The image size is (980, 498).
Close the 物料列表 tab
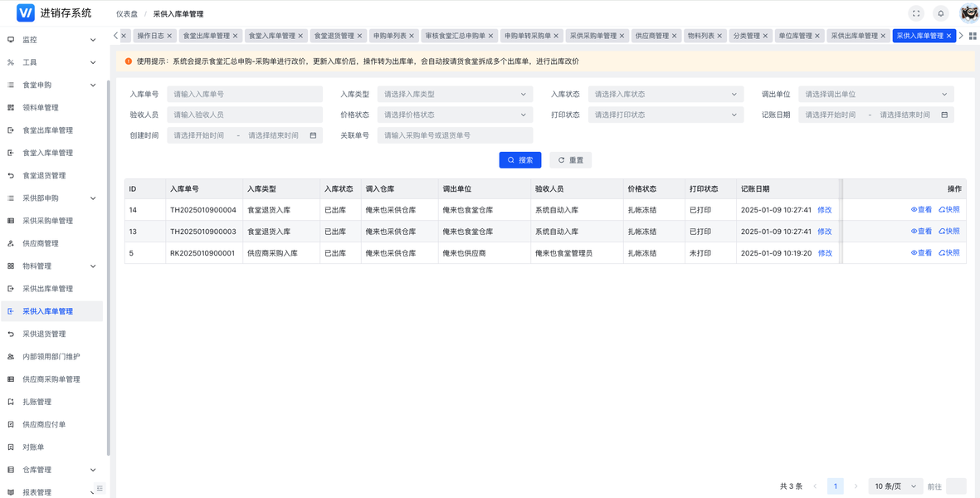point(719,37)
